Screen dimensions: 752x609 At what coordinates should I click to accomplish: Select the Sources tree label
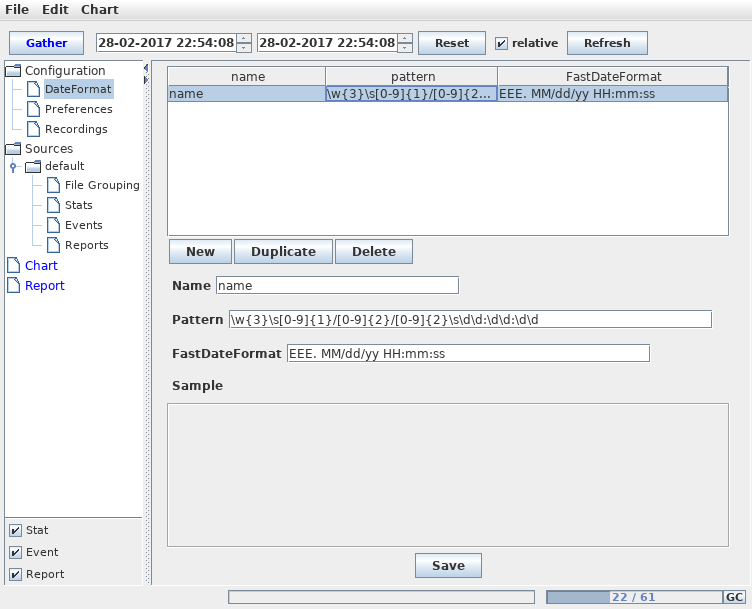tap(49, 149)
